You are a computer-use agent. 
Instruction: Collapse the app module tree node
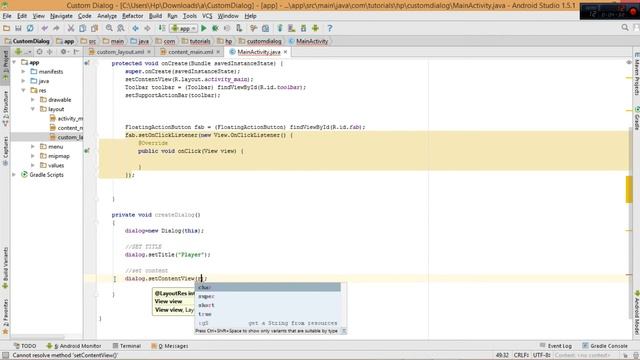[15, 62]
